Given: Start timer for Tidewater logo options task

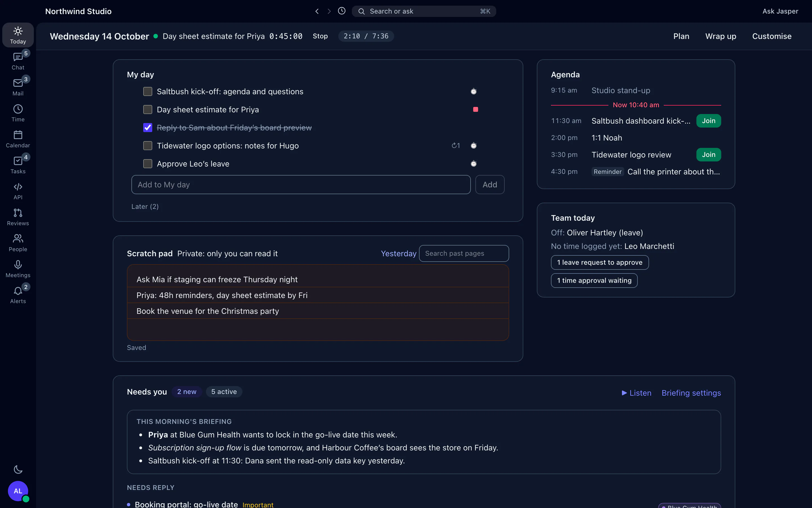Looking at the screenshot, I should point(473,145).
